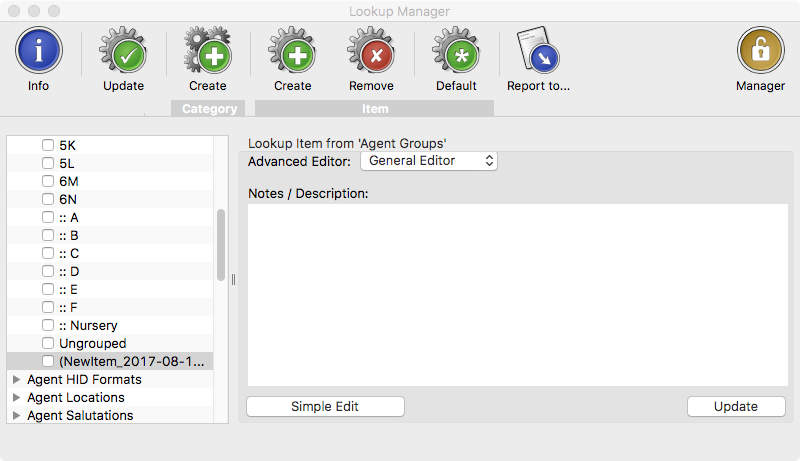
Task: Select 'Agent HID Formats' tree row text
Action: (84, 379)
